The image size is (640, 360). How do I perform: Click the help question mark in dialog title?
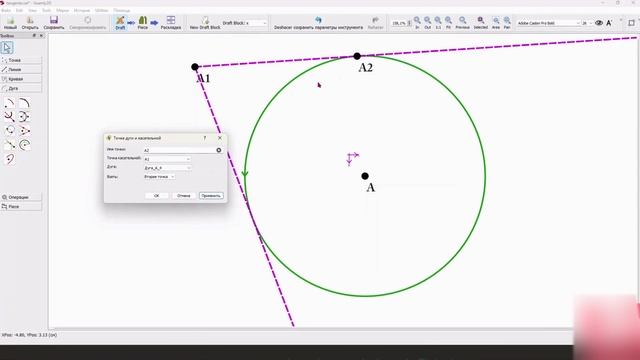pos(205,138)
